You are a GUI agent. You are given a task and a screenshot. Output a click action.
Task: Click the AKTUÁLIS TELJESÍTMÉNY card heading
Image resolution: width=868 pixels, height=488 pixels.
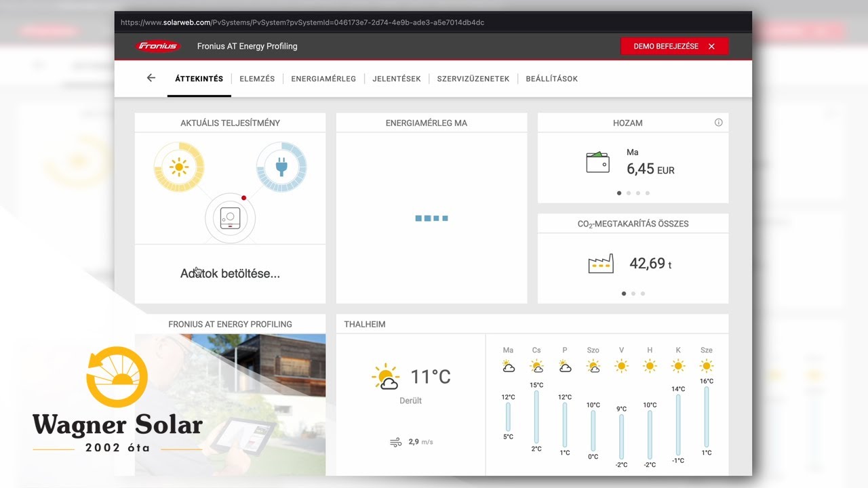[x=230, y=123]
